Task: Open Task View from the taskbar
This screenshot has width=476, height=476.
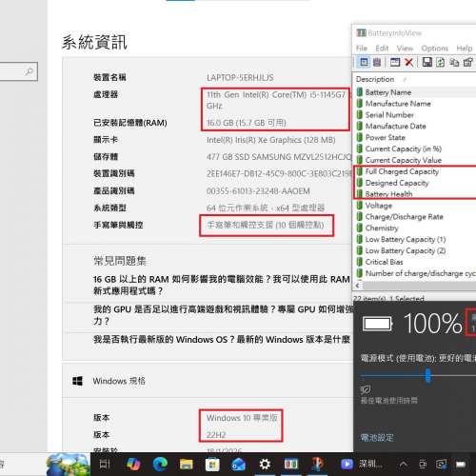Action: coord(105,465)
